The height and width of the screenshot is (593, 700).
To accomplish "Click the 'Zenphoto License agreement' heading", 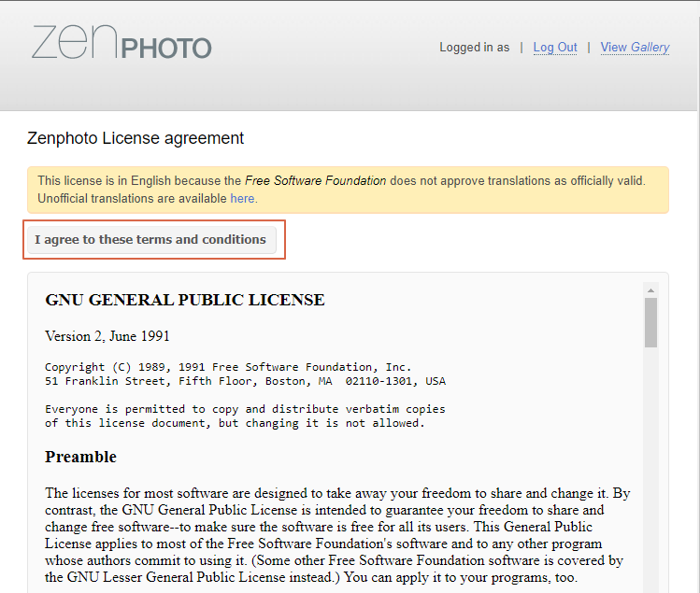I will click(136, 138).
